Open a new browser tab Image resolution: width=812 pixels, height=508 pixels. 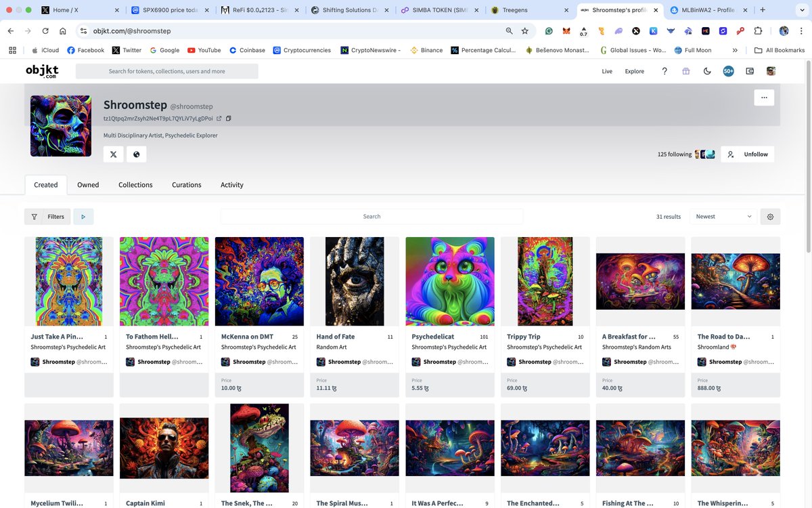coord(763,10)
